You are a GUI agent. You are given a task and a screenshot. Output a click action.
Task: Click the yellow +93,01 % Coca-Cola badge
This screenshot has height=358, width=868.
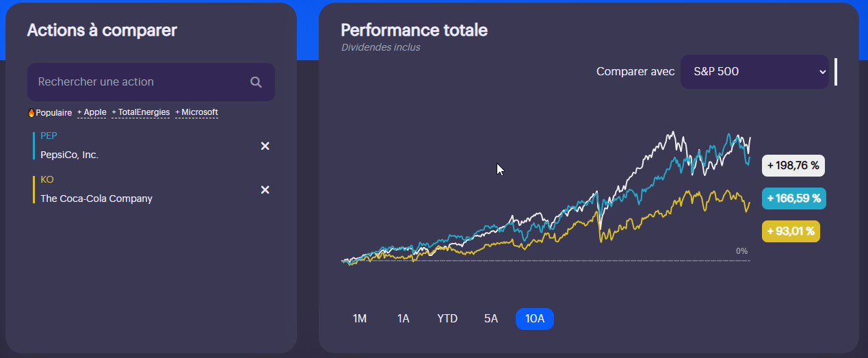click(791, 231)
